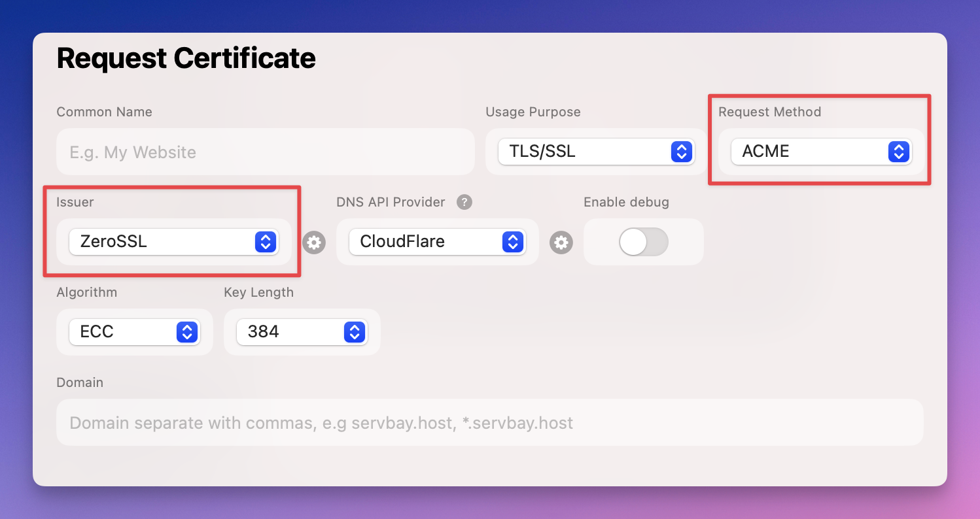Click the Key Length label

click(259, 292)
